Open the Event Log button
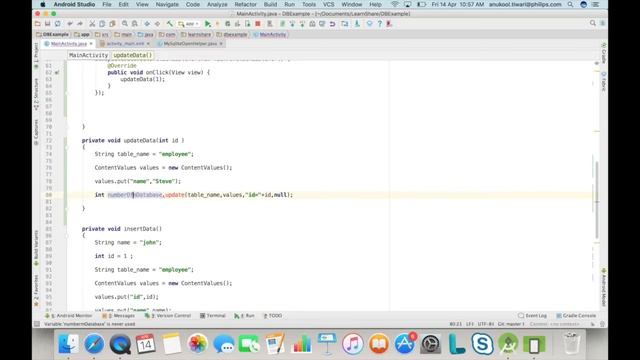Viewport: 640px width, 360px height. point(532,316)
